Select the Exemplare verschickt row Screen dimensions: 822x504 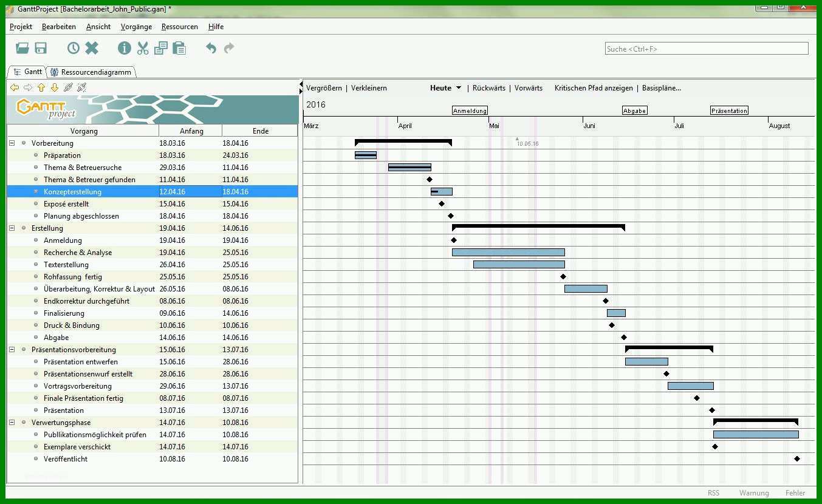[x=152, y=447]
